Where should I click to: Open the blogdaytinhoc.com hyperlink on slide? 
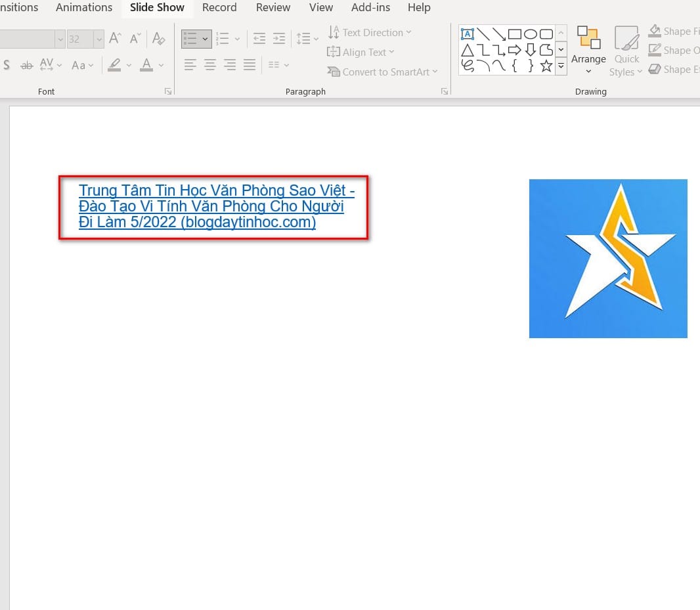(217, 206)
